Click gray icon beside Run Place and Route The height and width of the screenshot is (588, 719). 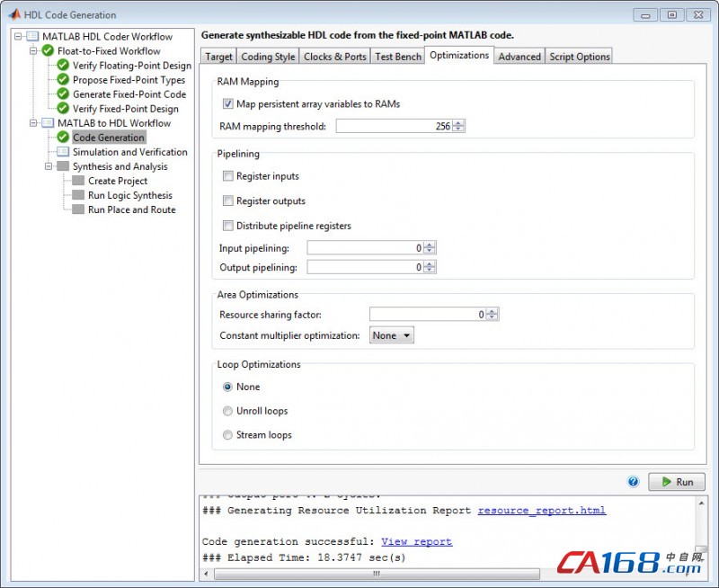[78, 209]
